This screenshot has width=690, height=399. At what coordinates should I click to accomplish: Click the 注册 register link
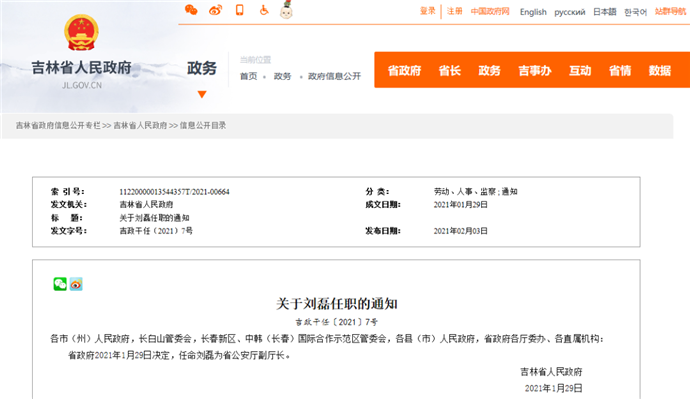[455, 11]
